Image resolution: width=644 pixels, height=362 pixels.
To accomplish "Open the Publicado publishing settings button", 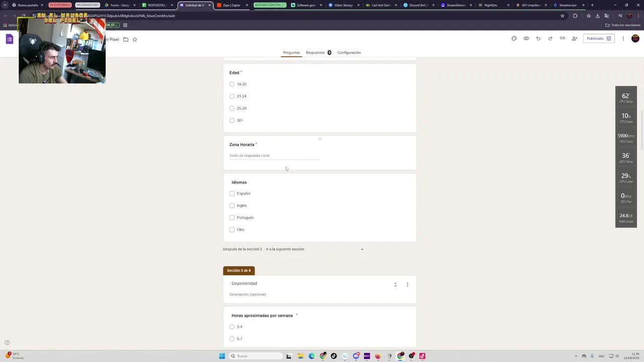I will click(x=599, y=39).
